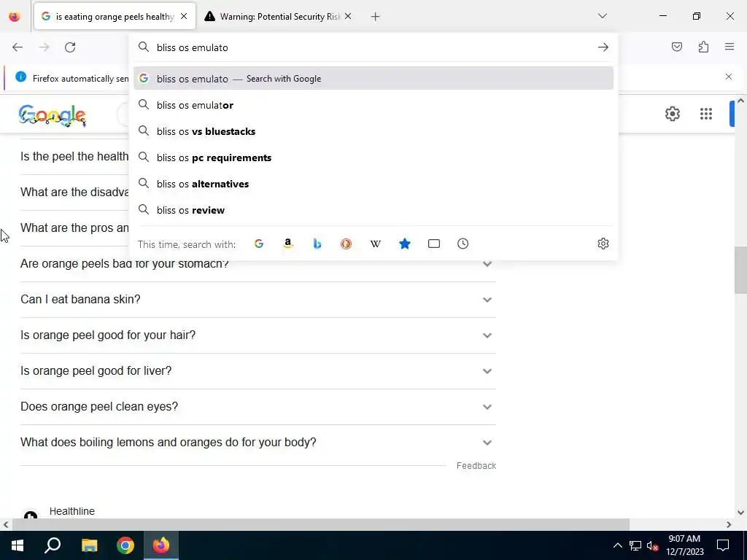Search this time with Bing
Image resolution: width=747 pixels, height=560 pixels.
(317, 244)
